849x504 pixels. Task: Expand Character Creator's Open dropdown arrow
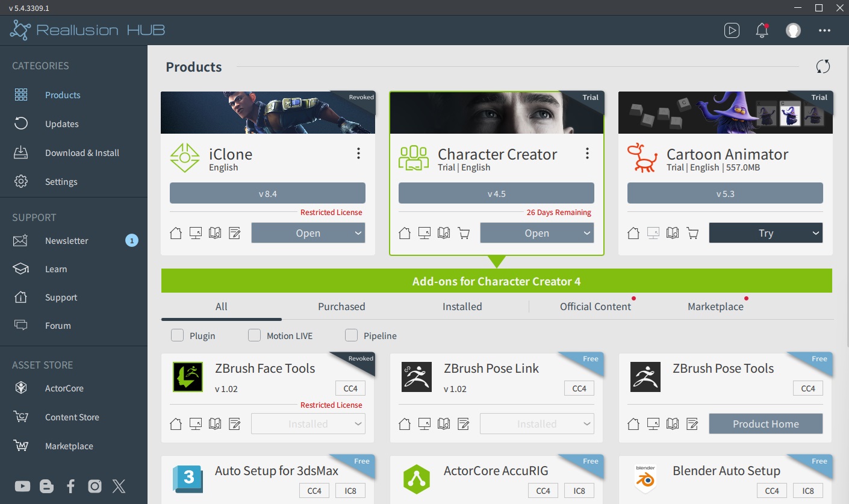point(587,233)
